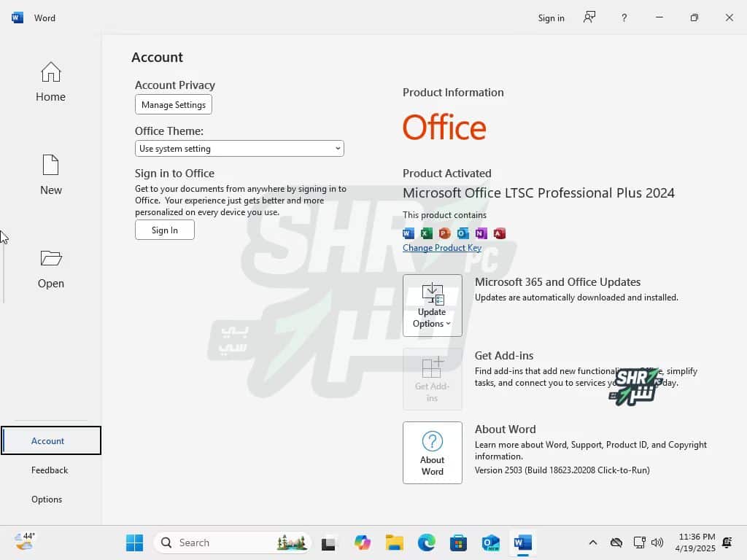Click the Outlook app icon in the product list
Image resolution: width=747 pixels, height=560 pixels.
[x=462, y=233]
